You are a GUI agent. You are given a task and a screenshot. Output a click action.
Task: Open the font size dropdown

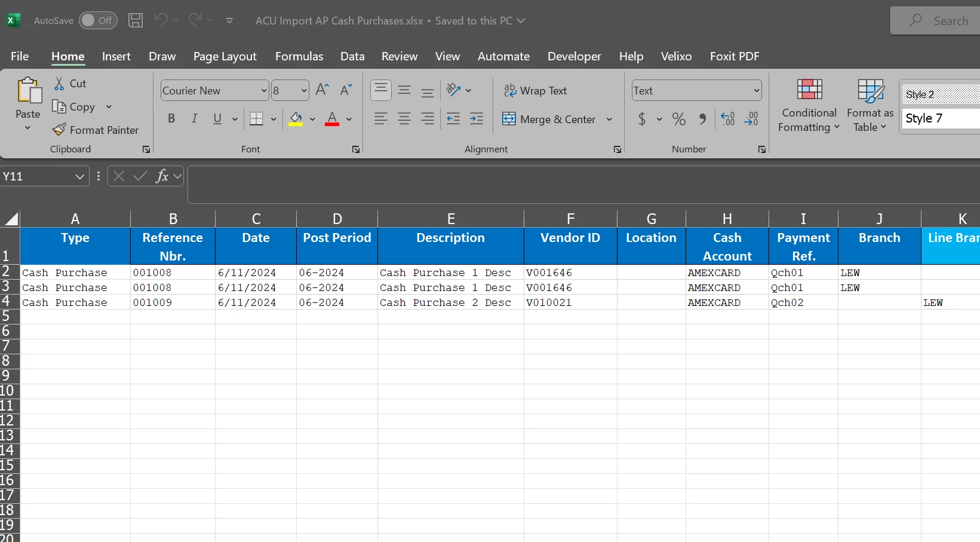[x=304, y=91]
